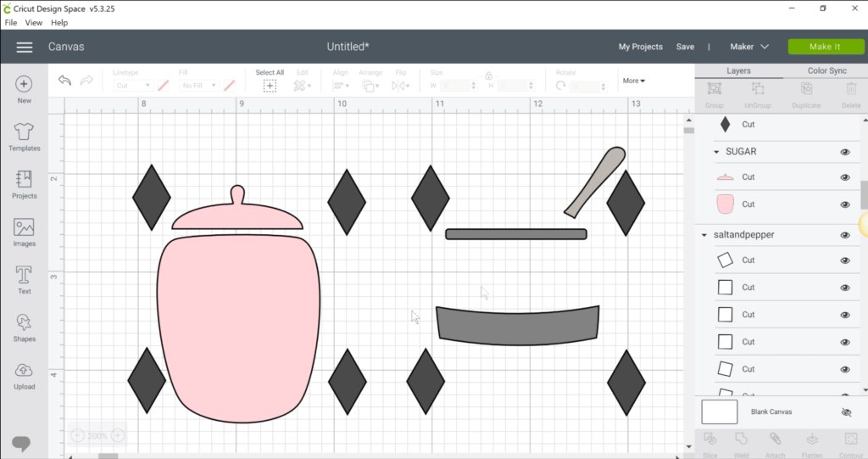Open the File menu
This screenshot has width=868, height=459.
click(x=11, y=23)
